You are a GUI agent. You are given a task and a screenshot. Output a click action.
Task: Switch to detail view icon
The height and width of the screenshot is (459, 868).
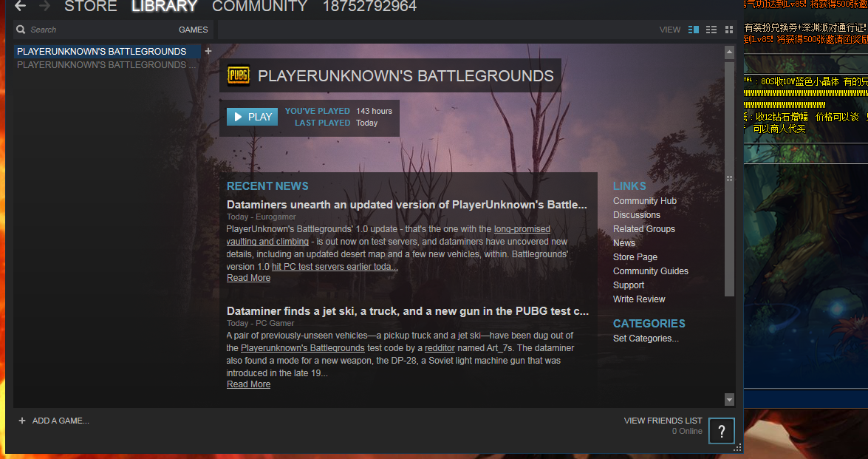click(x=693, y=30)
